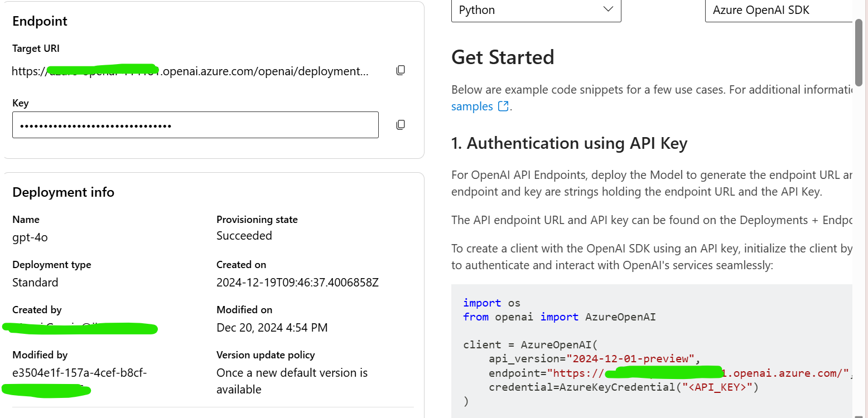
Task: Open the Python language dropdown
Action: coord(536,10)
